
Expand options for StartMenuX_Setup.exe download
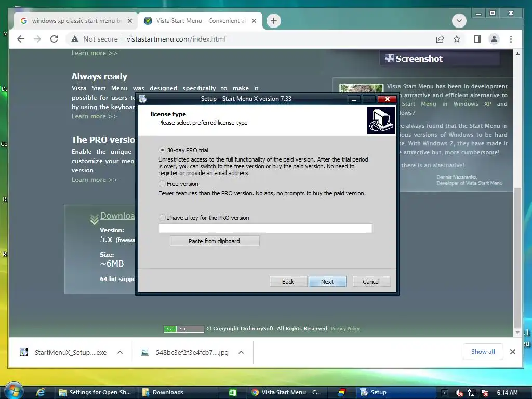click(x=120, y=352)
